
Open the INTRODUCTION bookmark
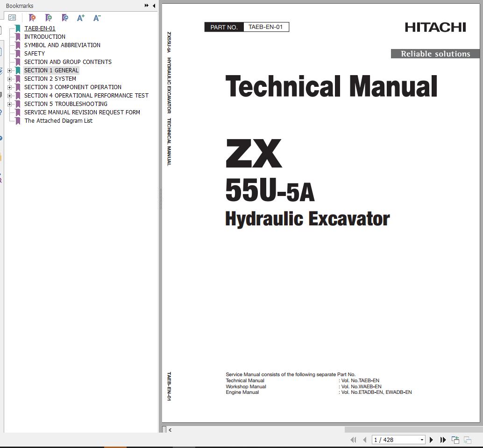[45, 36]
